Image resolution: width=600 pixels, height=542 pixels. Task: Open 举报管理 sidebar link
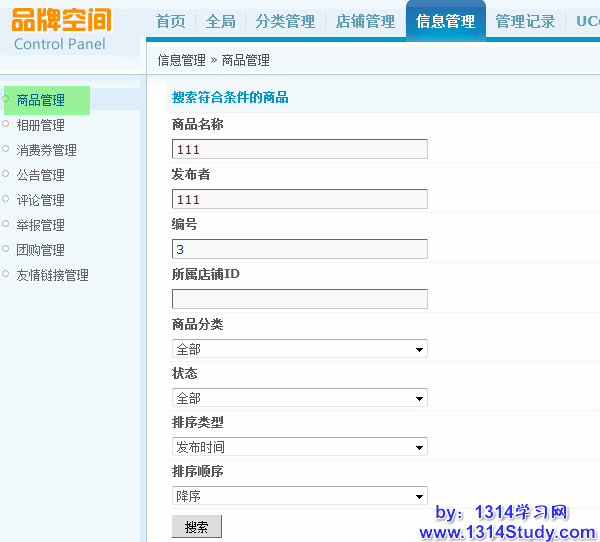[x=41, y=225]
